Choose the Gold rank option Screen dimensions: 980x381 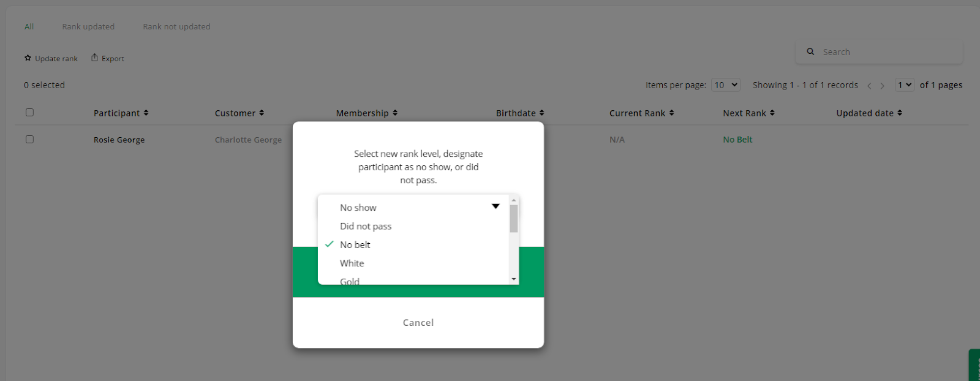click(x=350, y=281)
